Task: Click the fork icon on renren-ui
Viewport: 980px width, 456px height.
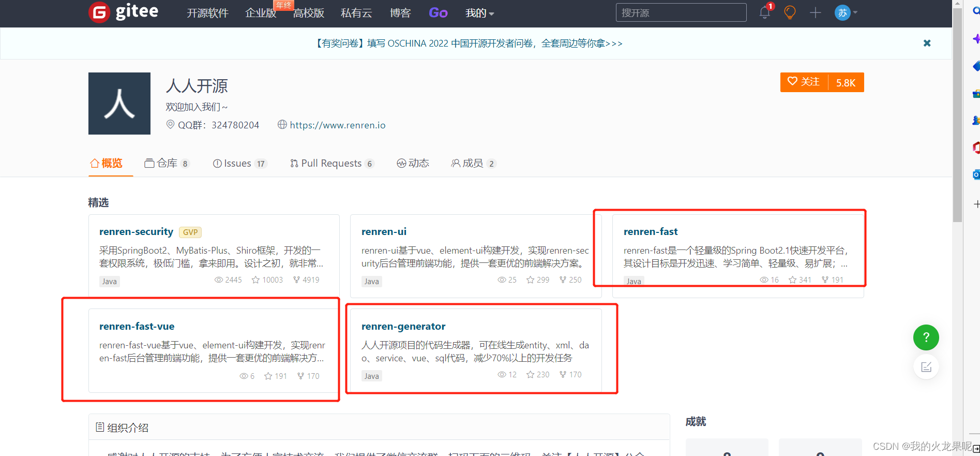Action: pos(563,280)
